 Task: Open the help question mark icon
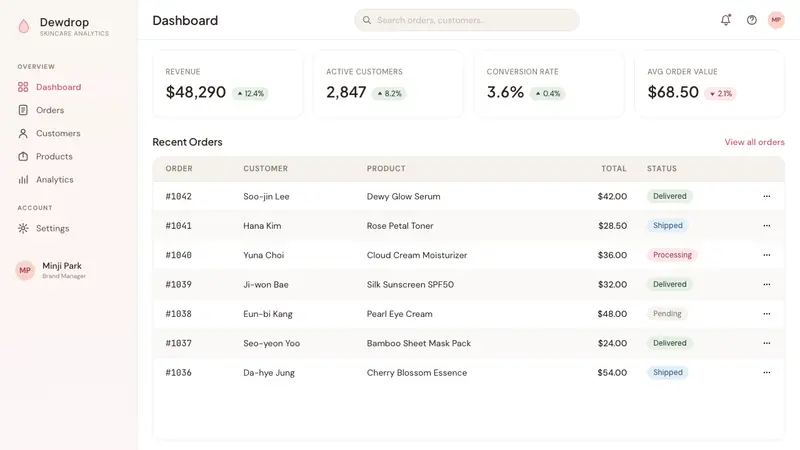[752, 20]
